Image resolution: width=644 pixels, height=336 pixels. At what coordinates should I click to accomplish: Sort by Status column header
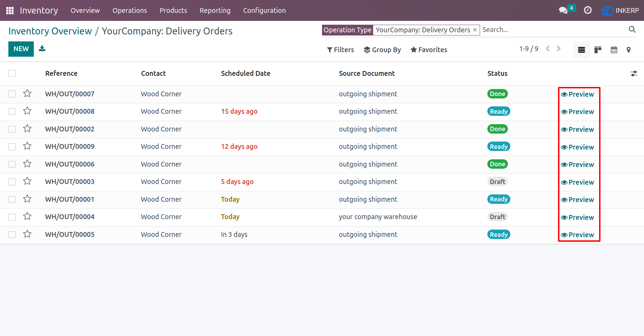(497, 73)
